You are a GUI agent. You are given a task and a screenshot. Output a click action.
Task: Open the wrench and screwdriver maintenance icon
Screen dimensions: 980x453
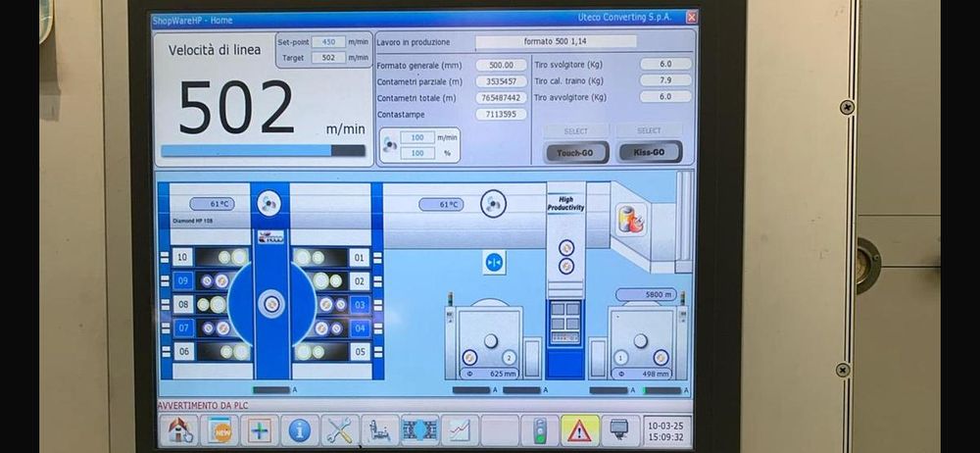point(340,430)
